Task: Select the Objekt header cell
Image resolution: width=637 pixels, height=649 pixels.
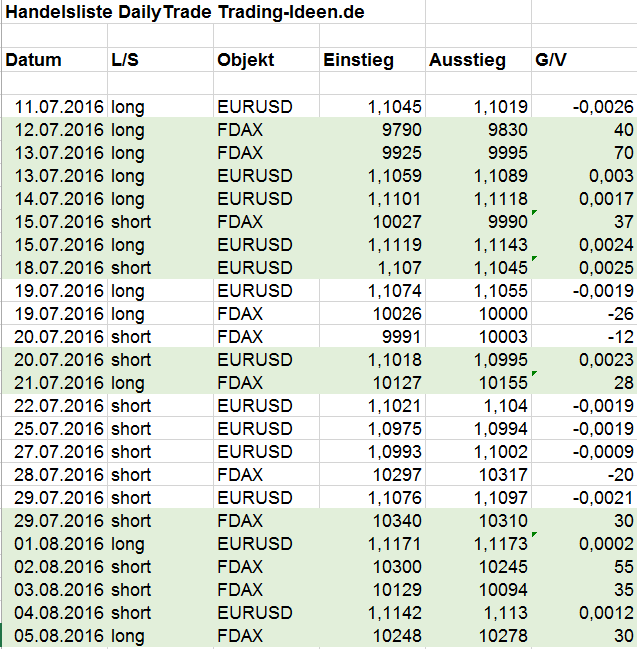Action: coord(267,60)
